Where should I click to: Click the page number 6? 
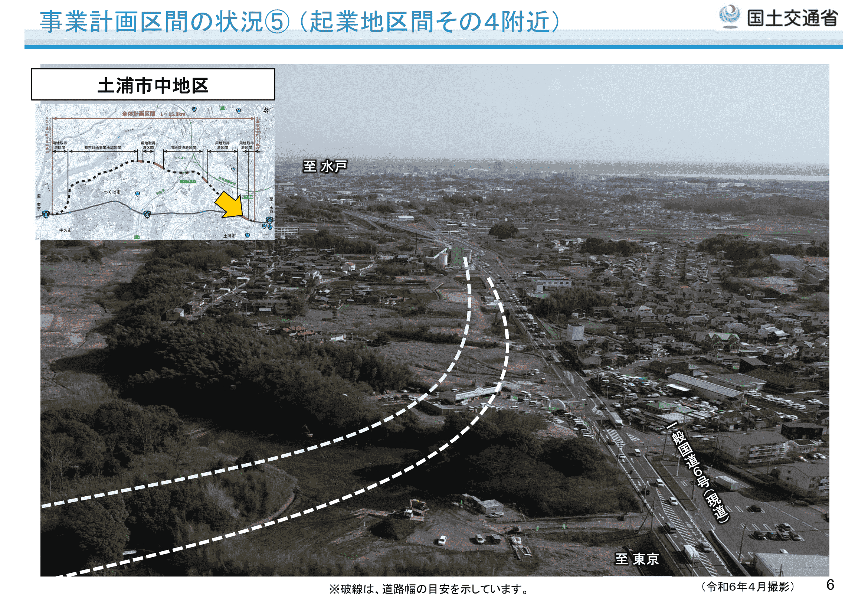coord(830,585)
